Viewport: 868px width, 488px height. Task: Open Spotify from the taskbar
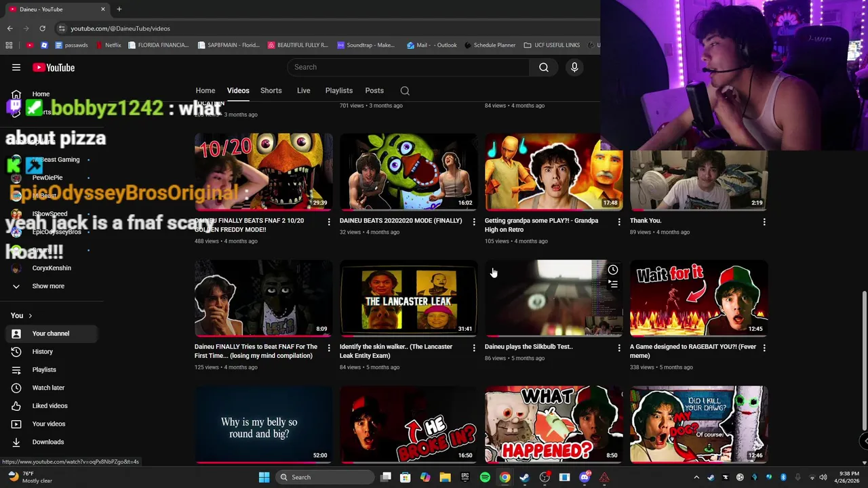[485, 477]
